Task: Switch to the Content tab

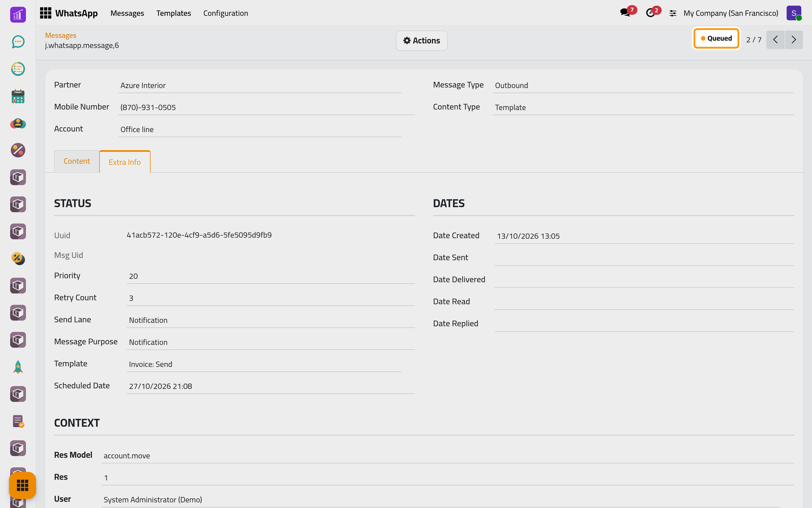Action: pyautogui.click(x=77, y=161)
